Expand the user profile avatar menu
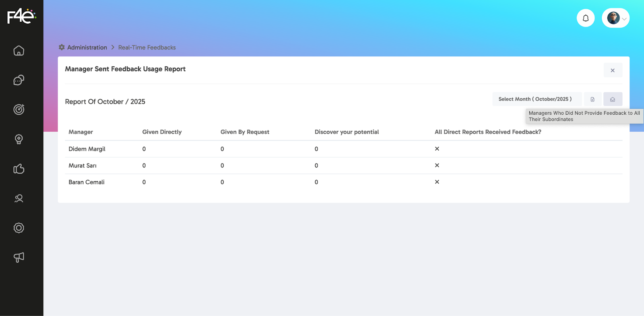 (615, 18)
